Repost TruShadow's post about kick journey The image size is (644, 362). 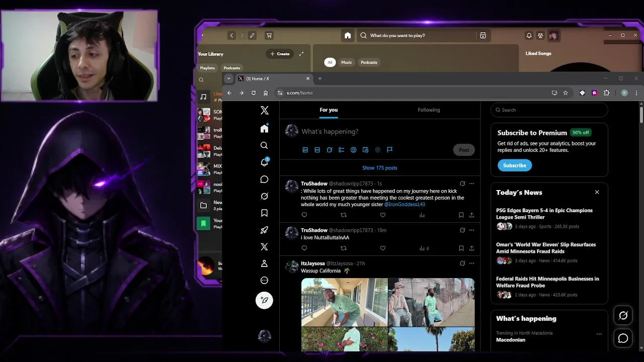click(x=344, y=215)
